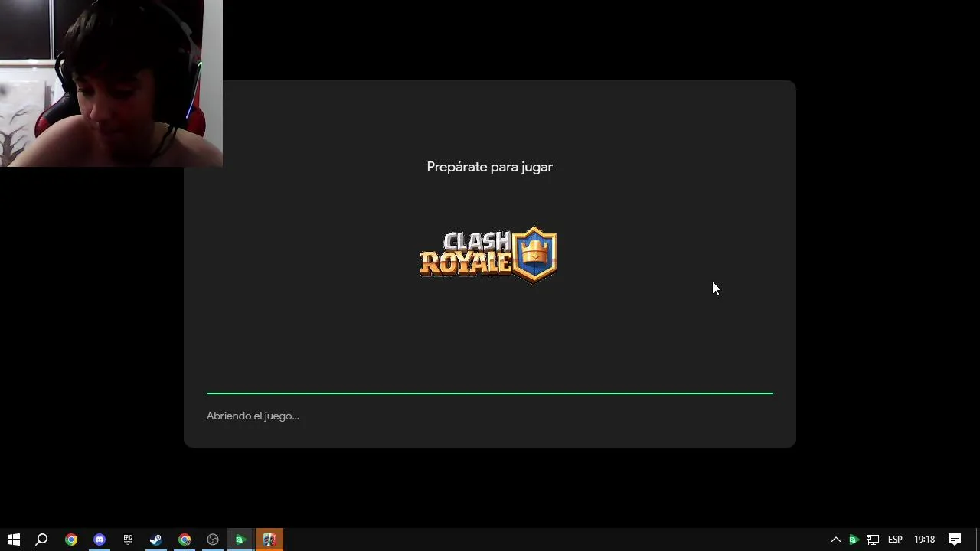Click the green loading progress bar
This screenshot has width=980, height=551.
(490, 393)
